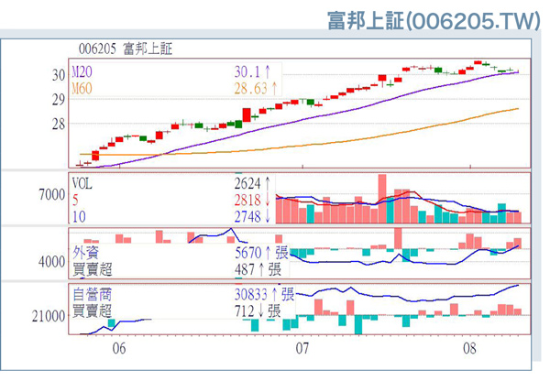The image size is (550, 392).
Task: Click the up arrow beside 30.1
Action: coord(270,70)
